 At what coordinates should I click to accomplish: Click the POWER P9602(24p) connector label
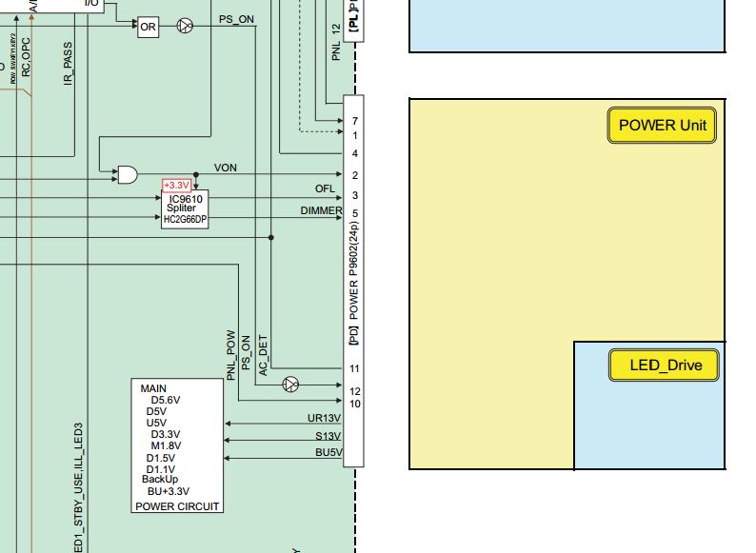[353, 270]
